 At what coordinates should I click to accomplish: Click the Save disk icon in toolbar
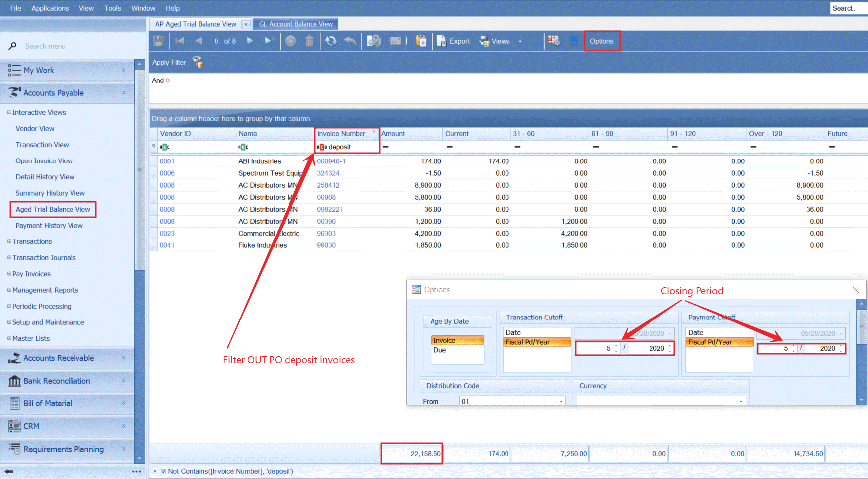(158, 41)
